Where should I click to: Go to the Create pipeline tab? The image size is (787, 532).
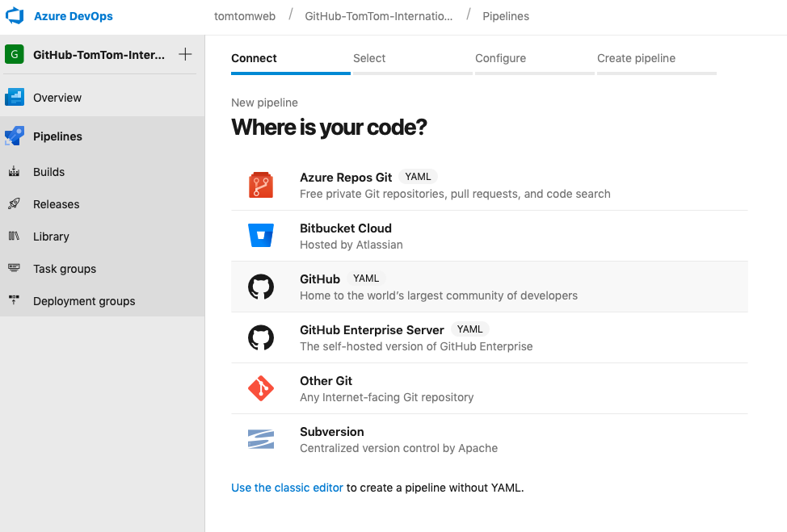pyautogui.click(x=636, y=58)
